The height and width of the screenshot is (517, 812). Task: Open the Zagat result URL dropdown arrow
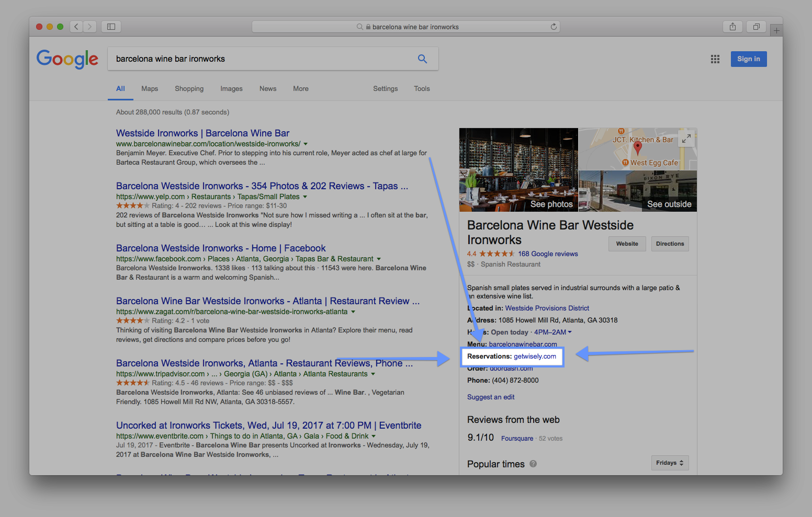coord(353,312)
